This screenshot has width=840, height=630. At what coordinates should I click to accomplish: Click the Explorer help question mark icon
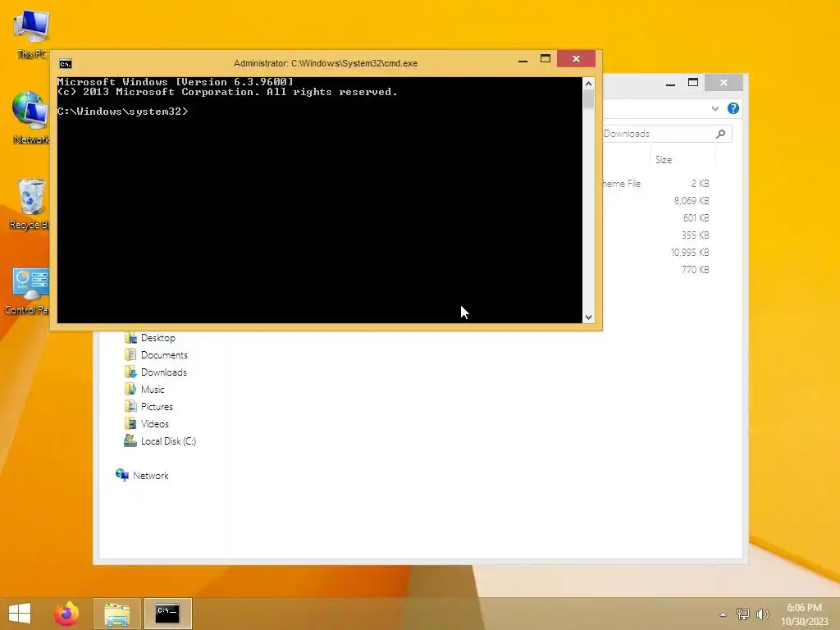(x=733, y=108)
